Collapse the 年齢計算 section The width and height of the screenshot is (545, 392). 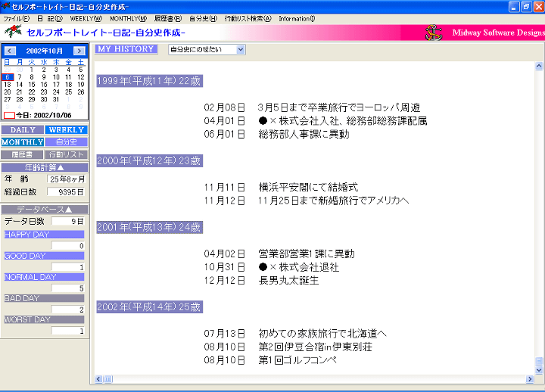click(45, 167)
